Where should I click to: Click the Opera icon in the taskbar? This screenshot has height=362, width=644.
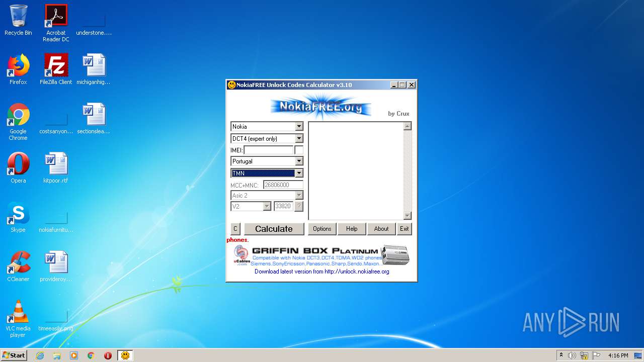(x=108, y=355)
